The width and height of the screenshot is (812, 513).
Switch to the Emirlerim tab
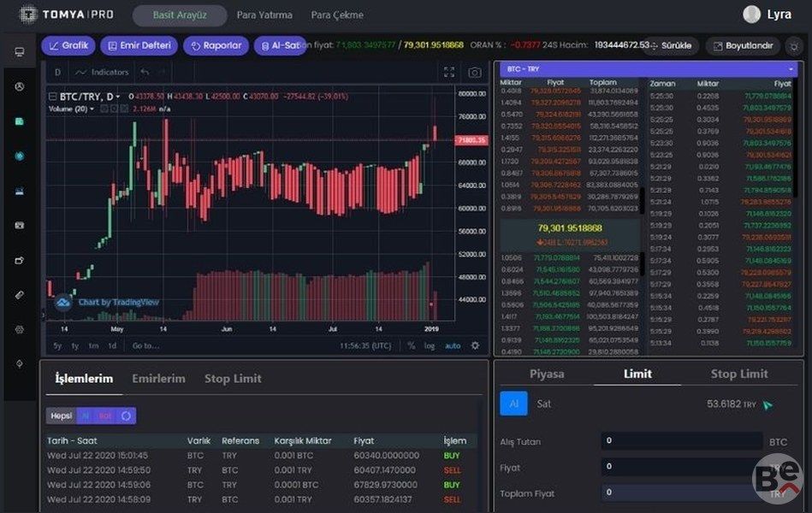pyautogui.click(x=158, y=379)
